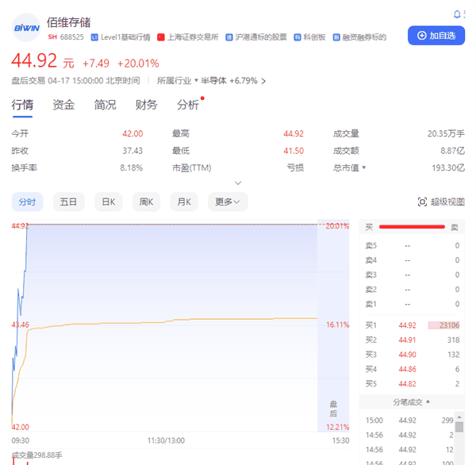
Task: Click the 买4 price 44.86 row
Action: (412, 369)
